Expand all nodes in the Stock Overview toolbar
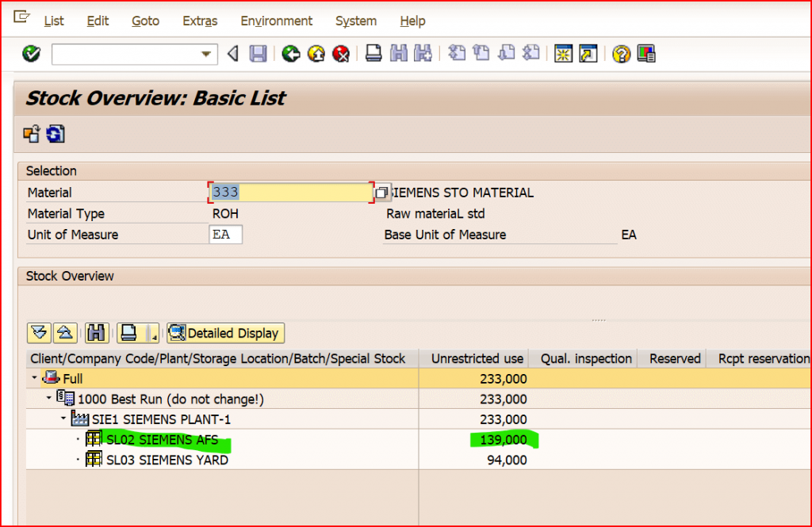The image size is (812, 527). [39, 333]
